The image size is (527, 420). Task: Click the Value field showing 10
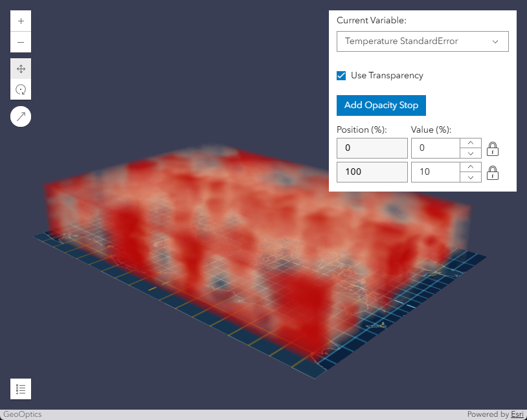tap(436, 172)
